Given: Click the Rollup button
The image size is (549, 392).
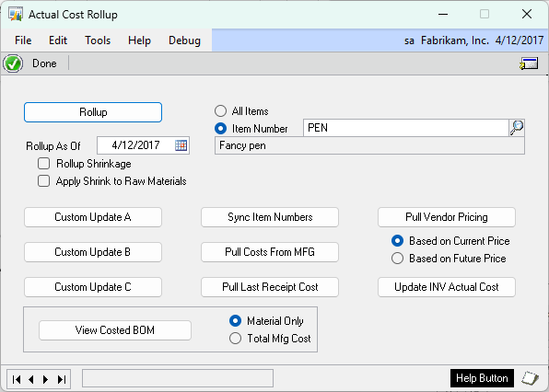Looking at the screenshot, I should (93, 112).
